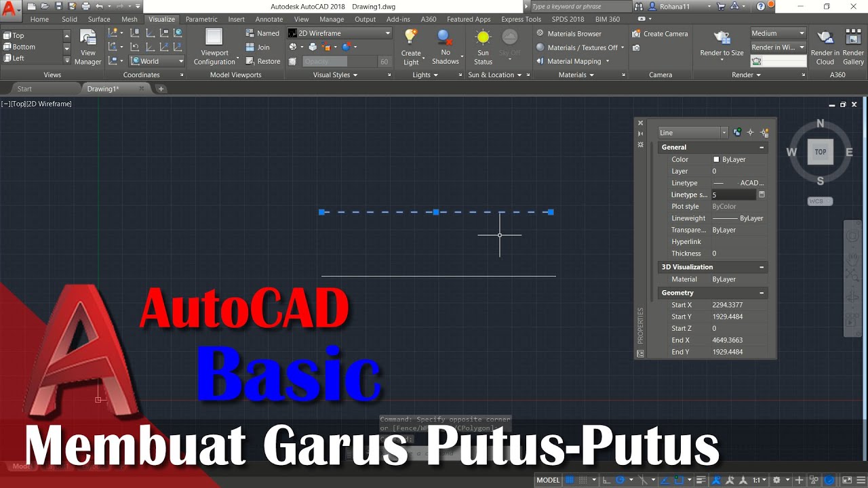Click the calculator icon beside Linetype scale

click(x=762, y=195)
